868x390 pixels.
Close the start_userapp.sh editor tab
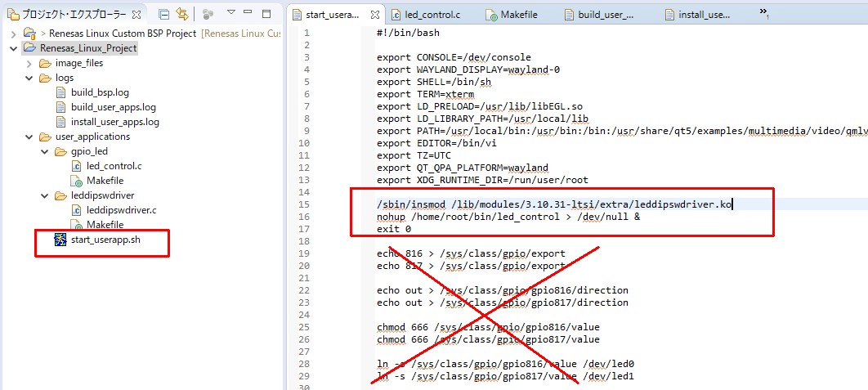click(x=374, y=15)
